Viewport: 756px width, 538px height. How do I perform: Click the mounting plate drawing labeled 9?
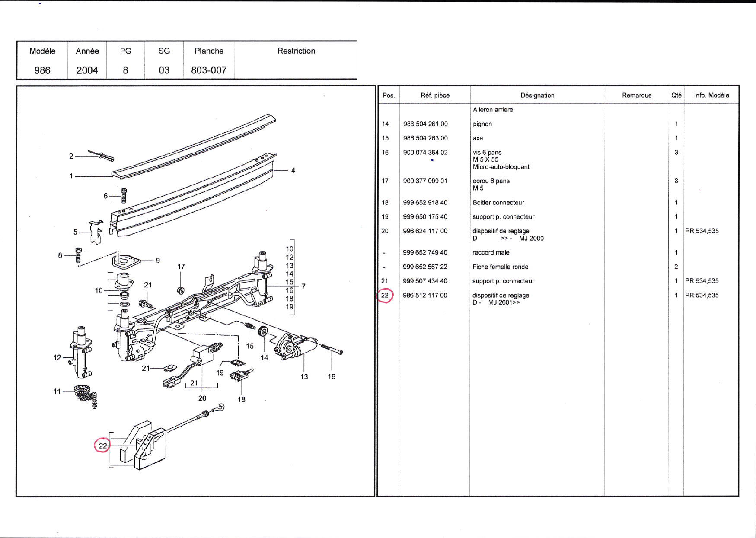point(127,261)
